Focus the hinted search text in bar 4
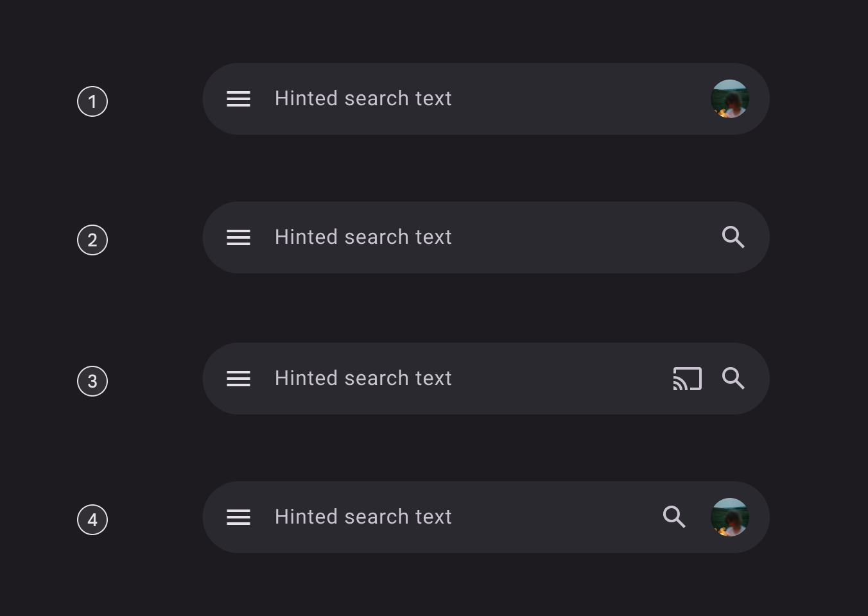 pos(363,517)
